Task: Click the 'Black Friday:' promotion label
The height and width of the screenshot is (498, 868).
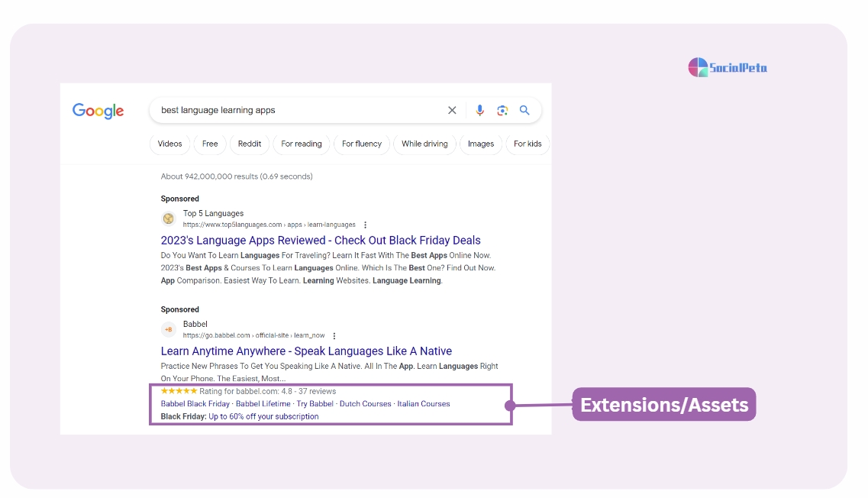Action: [183, 416]
